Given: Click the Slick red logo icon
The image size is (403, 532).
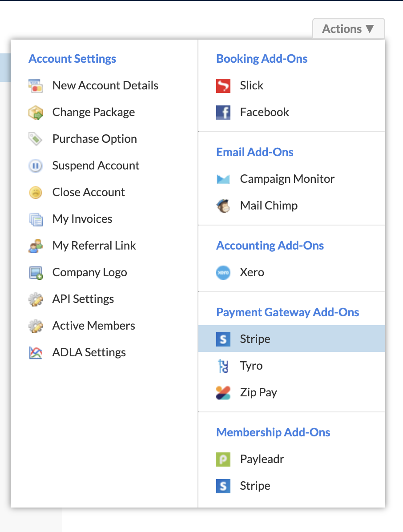Looking at the screenshot, I should point(223,85).
